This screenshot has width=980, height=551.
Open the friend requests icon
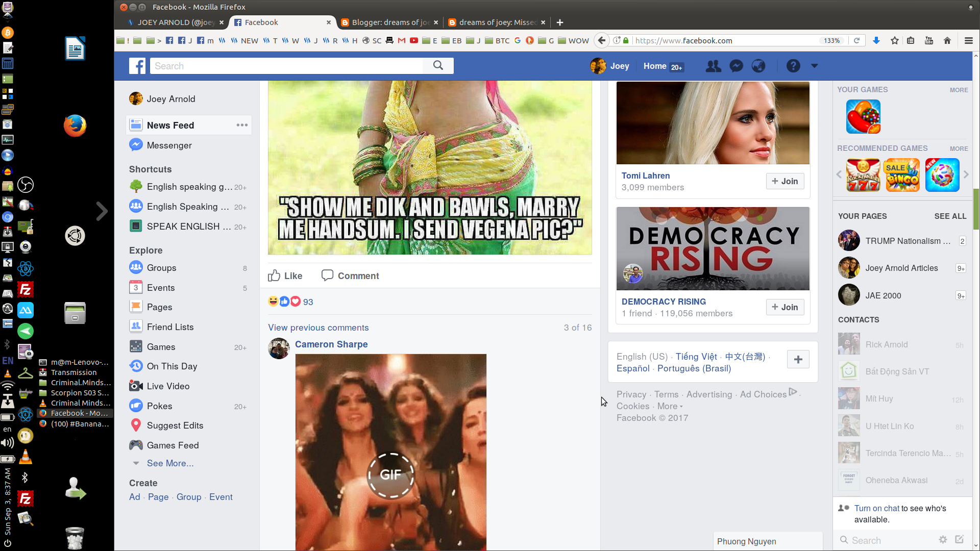(x=713, y=66)
